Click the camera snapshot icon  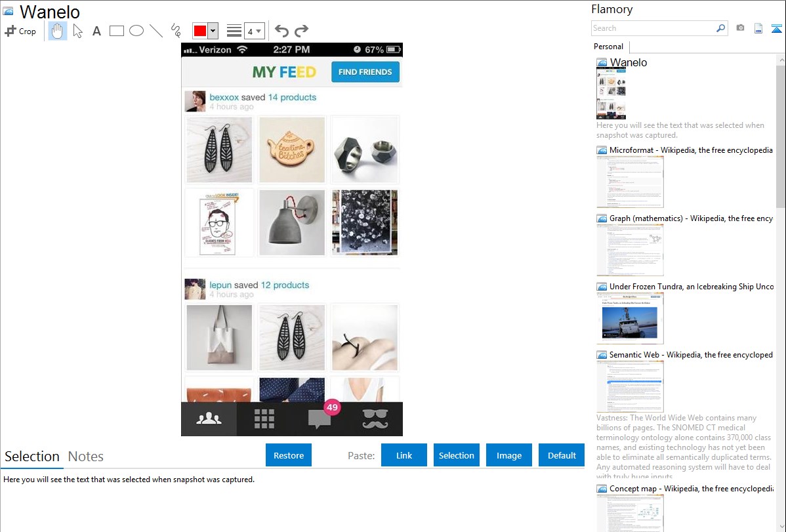[740, 28]
